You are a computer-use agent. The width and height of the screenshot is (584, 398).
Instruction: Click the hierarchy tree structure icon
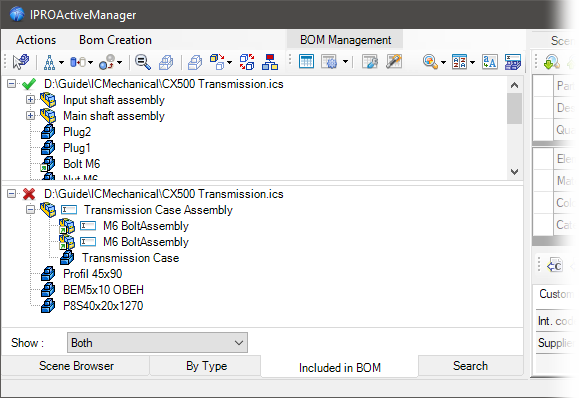[x=49, y=62]
